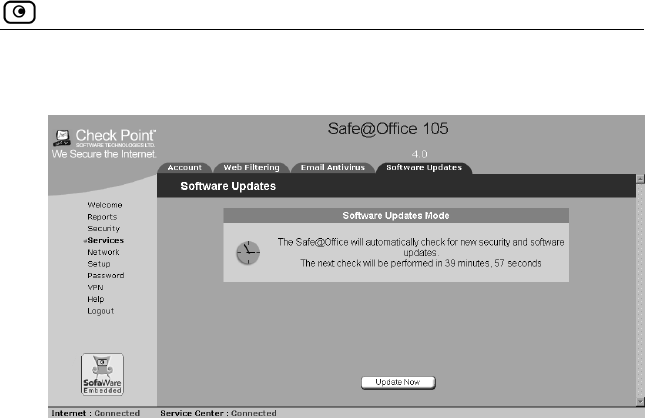Click the camera icon at page top
The width and height of the screenshot is (645, 418).
(x=19, y=12)
